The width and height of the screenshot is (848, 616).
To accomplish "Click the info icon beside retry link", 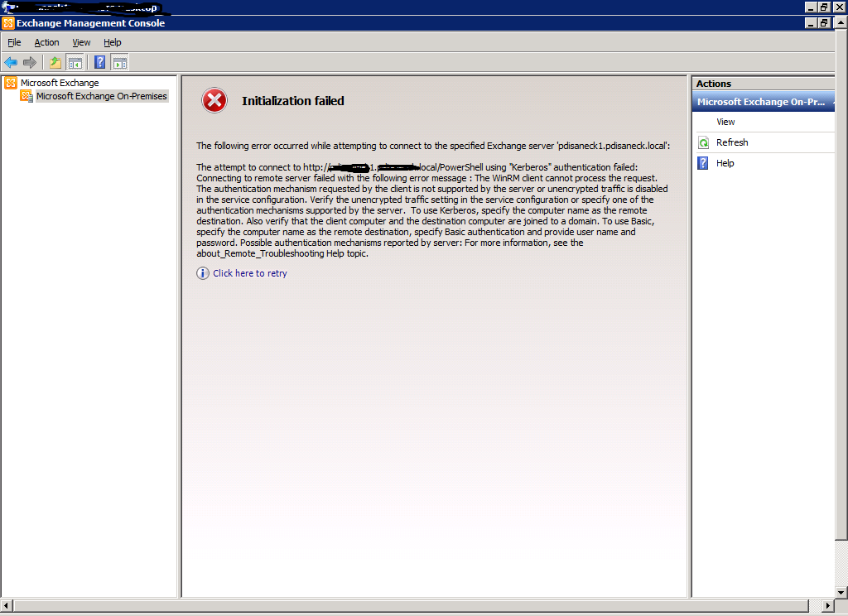I will 203,273.
